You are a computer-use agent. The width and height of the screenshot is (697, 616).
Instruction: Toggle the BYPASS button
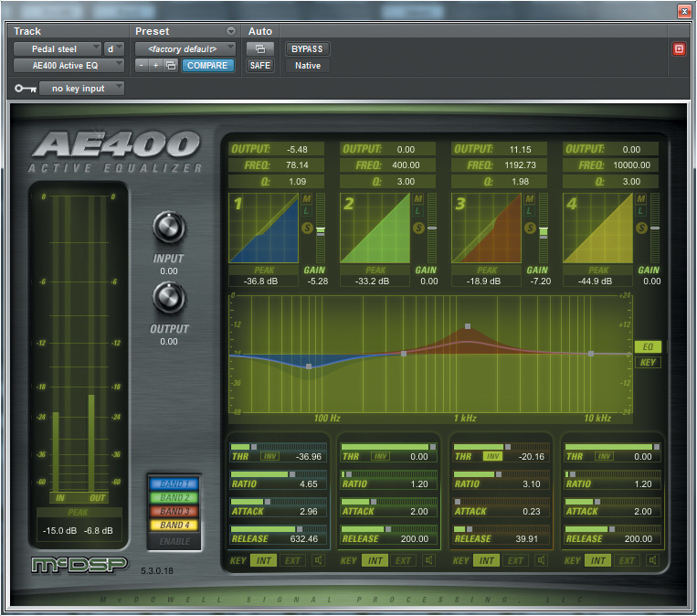coord(307,49)
